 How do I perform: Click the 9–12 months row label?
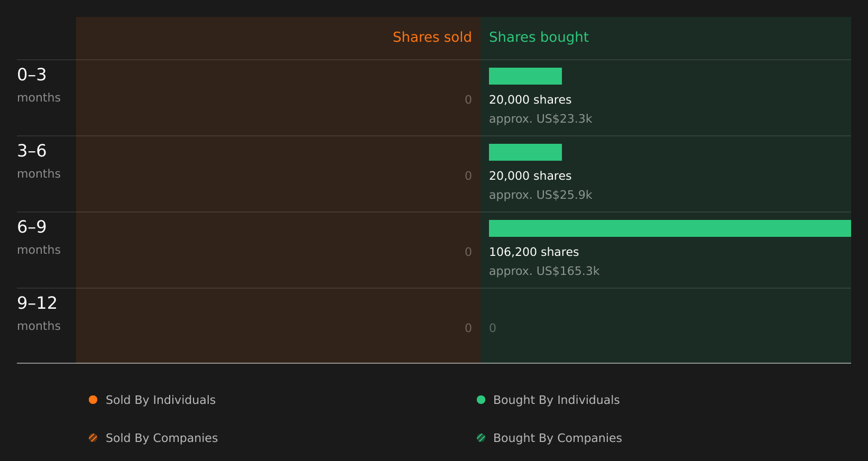[39, 314]
